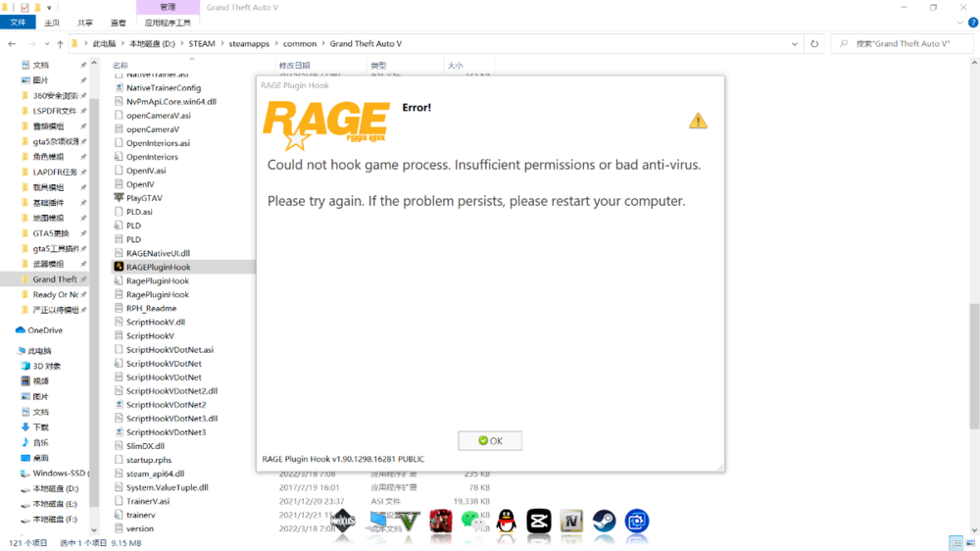Select the startup.rphs file
Viewport: 980px width, 551px height.
point(149,460)
